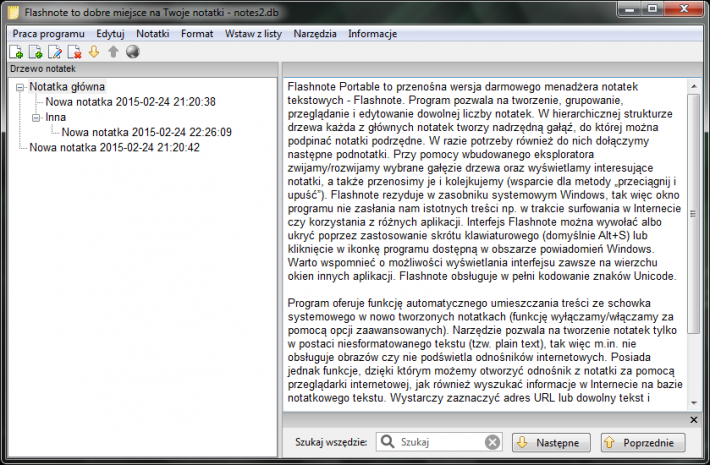Screen dimensions: 710x465
Task: Collapse the Notatka główna tree branch
Action: tap(20, 87)
